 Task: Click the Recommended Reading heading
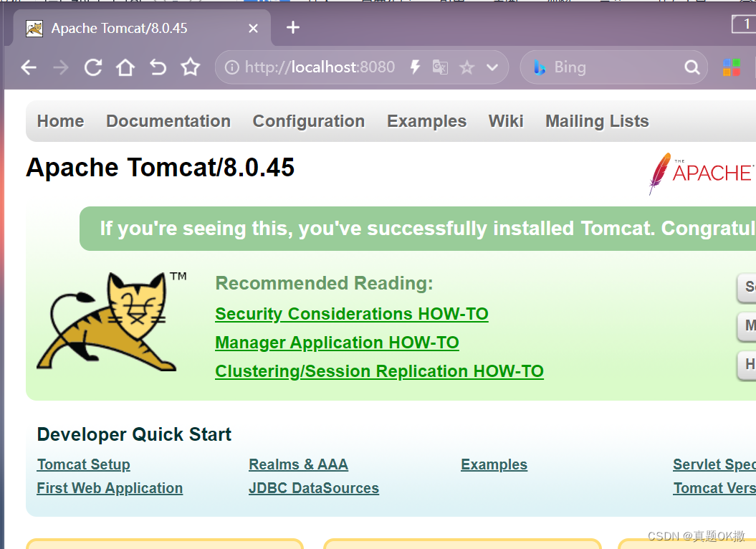pyautogui.click(x=324, y=283)
